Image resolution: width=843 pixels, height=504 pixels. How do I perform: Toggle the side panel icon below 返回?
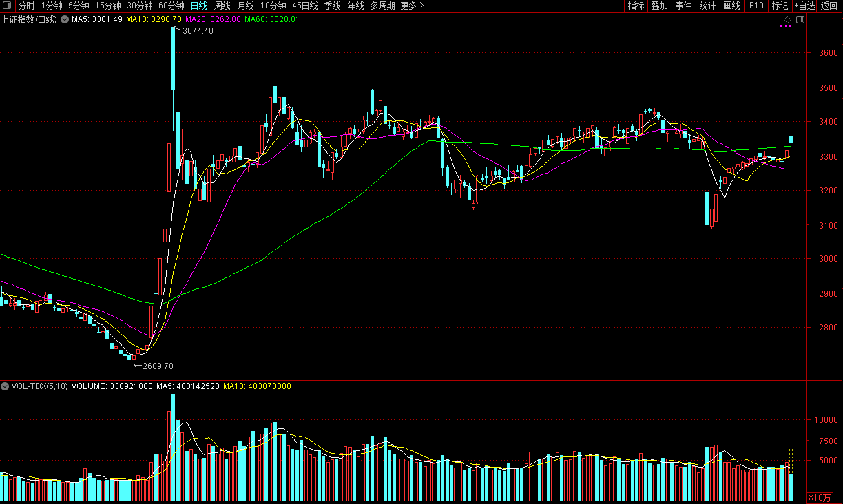(x=800, y=20)
